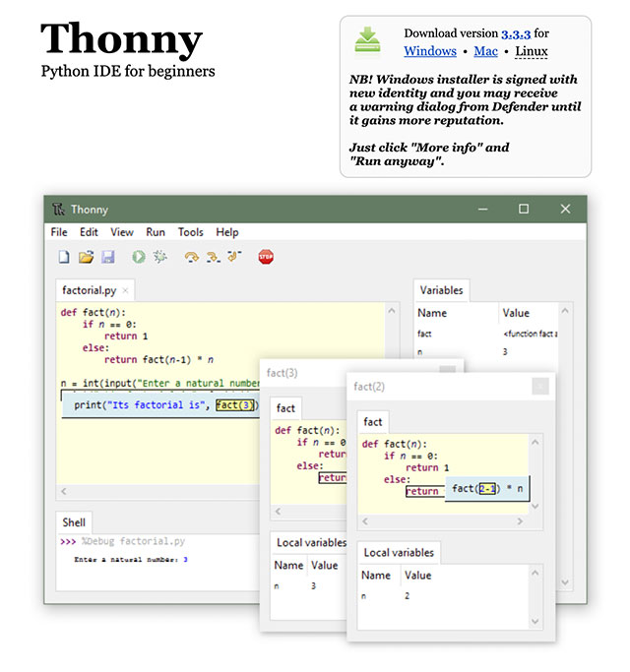Click the Save floppy disk icon
The height and width of the screenshot is (672, 630).
[x=107, y=257]
